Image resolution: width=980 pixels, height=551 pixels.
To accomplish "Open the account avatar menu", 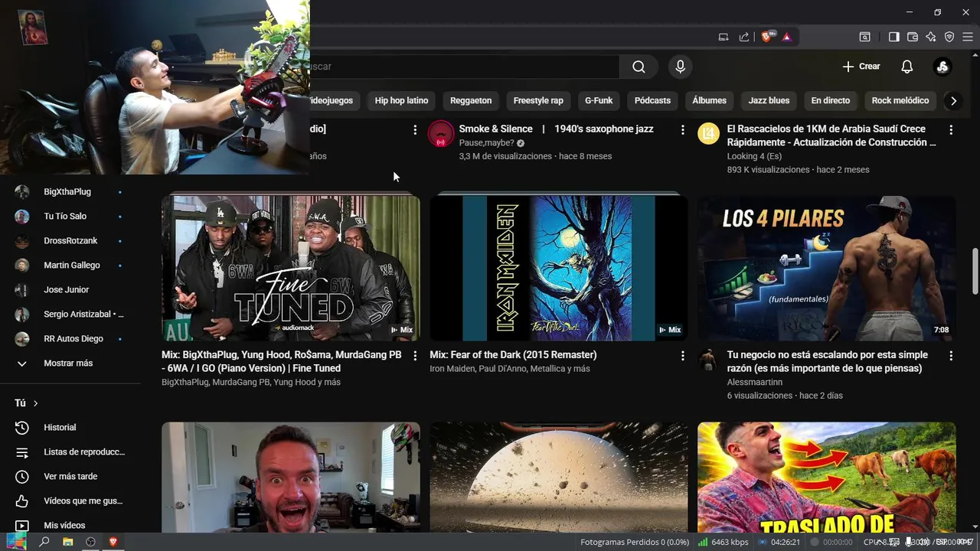I will click(x=942, y=67).
